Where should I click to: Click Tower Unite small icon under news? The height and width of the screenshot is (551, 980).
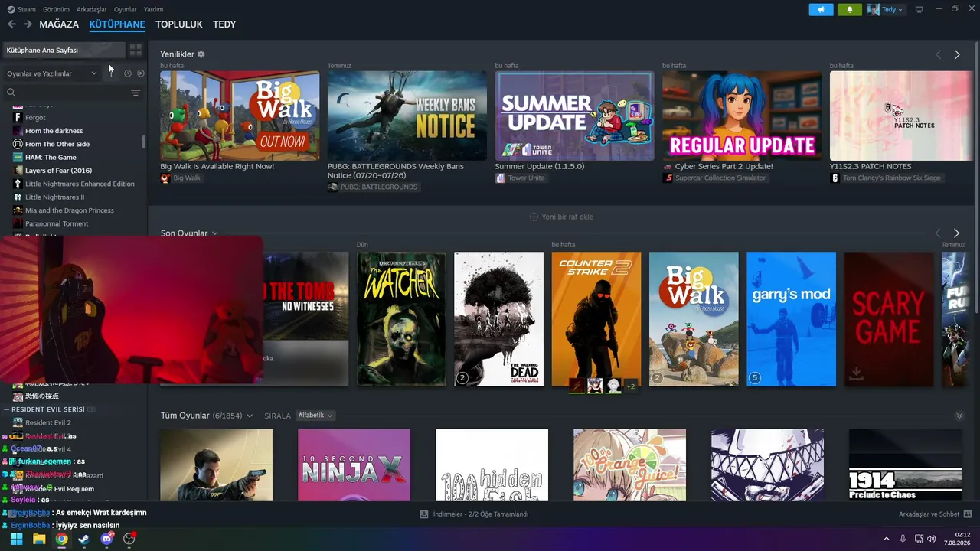tap(500, 178)
